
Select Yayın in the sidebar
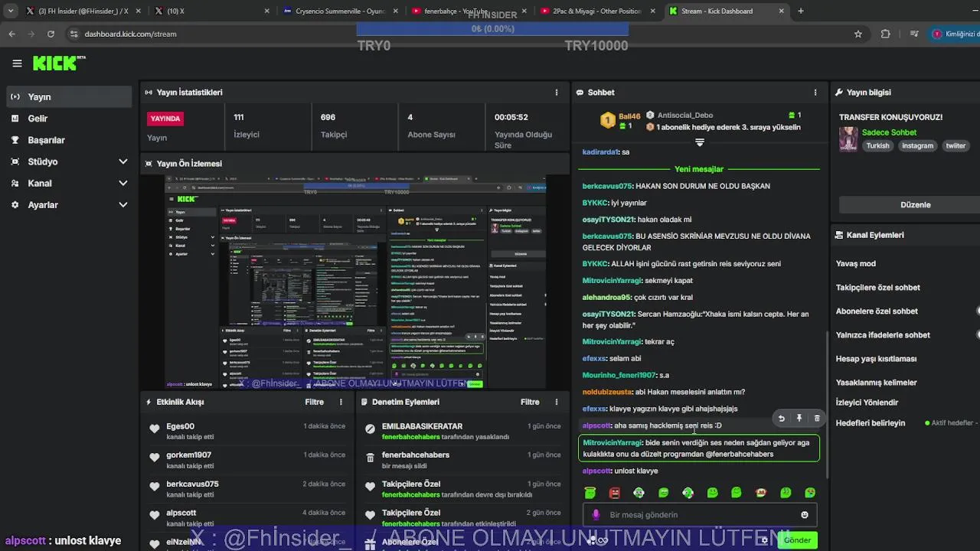pos(69,96)
